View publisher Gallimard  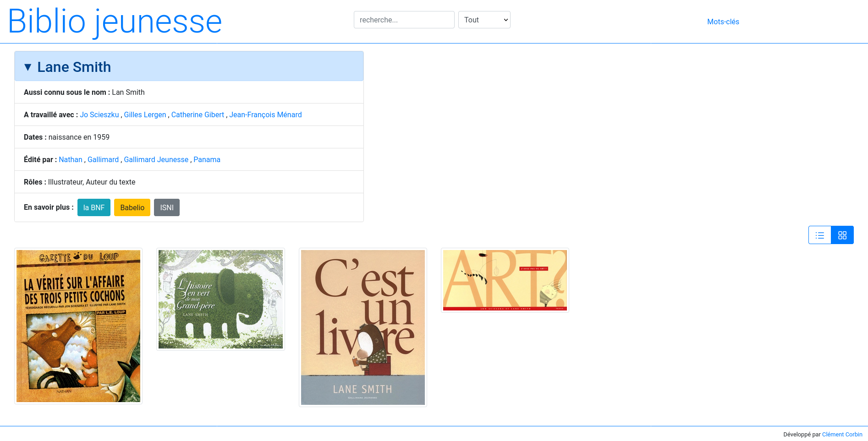[103, 159]
